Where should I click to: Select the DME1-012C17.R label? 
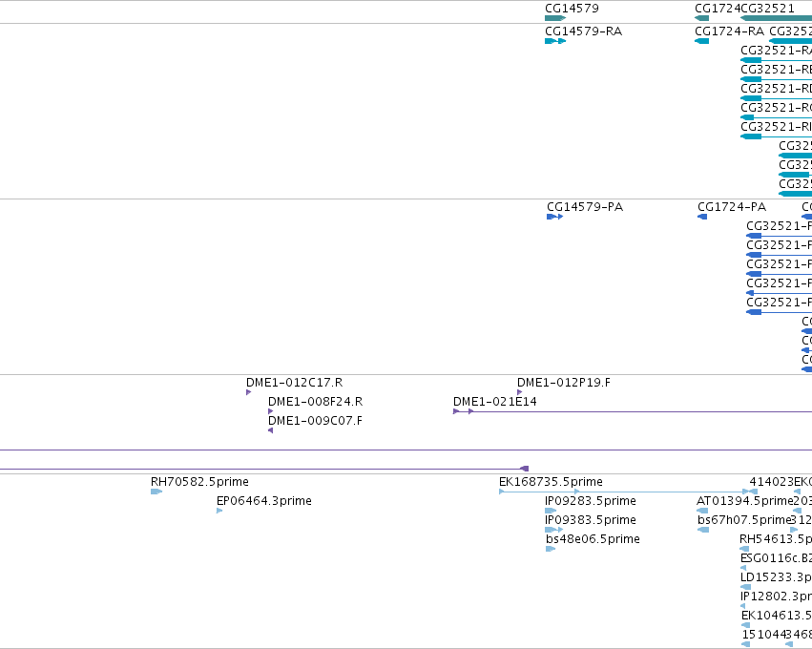(x=294, y=383)
